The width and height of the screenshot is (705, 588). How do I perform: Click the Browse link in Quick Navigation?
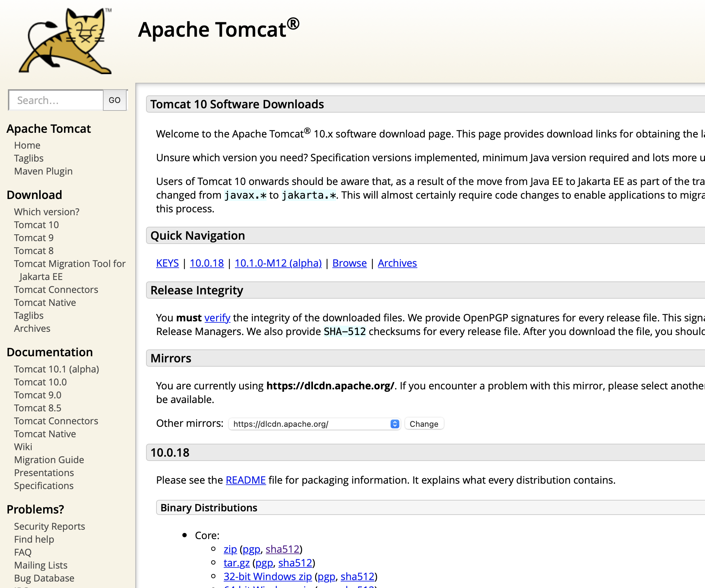pyautogui.click(x=349, y=263)
